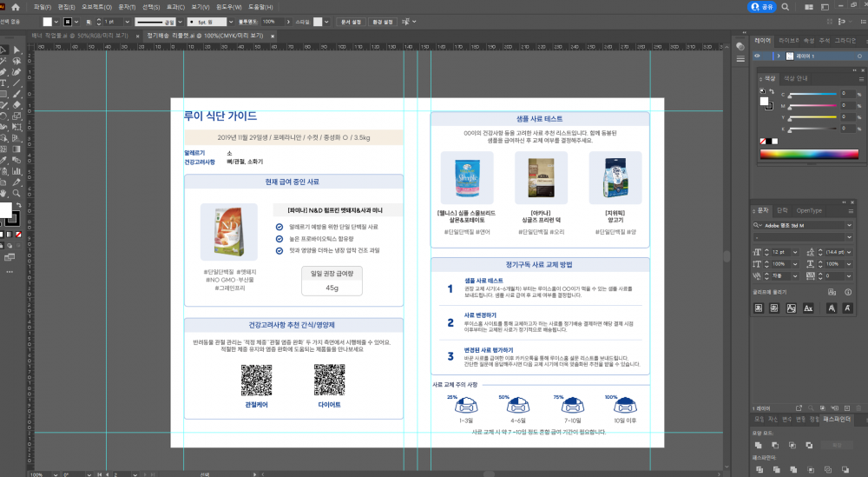Toggle the Ag snap-to-glyph button
Screen dimensions: 868x477
[791, 308]
